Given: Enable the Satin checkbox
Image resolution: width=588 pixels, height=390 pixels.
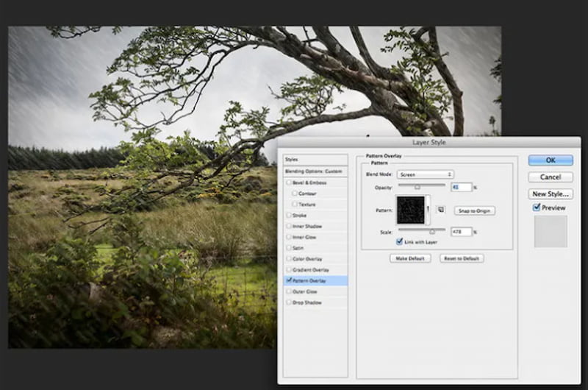Looking at the screenshot, I should point(288,248).
